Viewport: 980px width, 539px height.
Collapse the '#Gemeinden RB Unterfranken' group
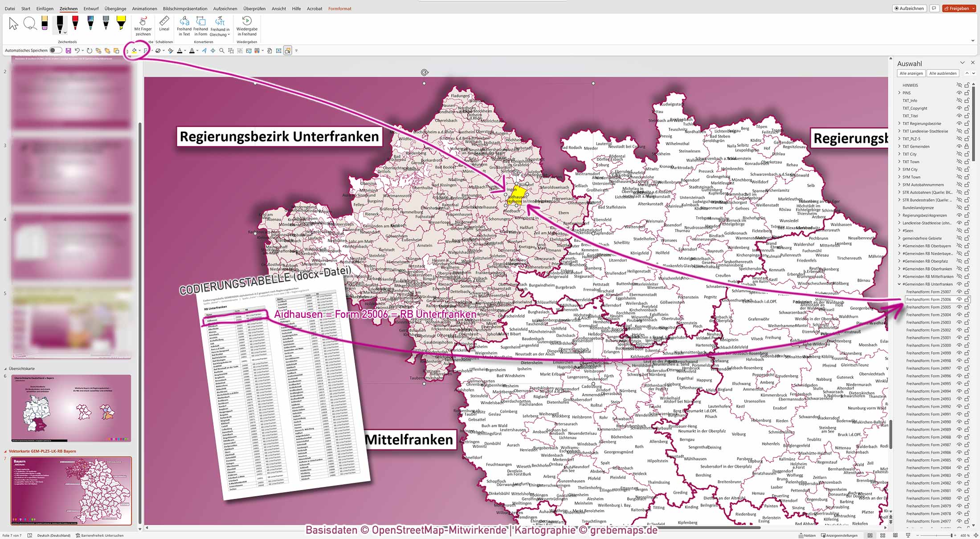(x=900, y=284)
